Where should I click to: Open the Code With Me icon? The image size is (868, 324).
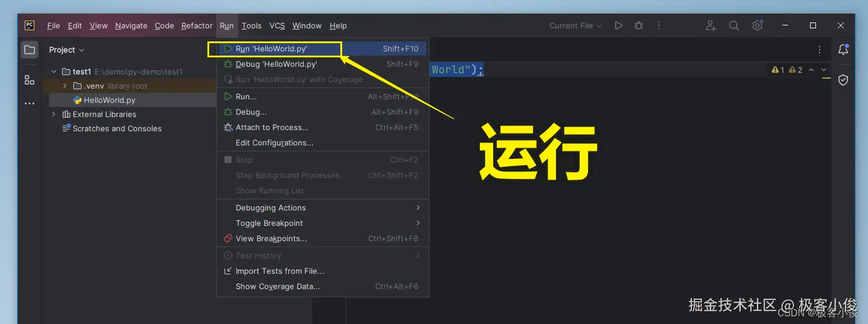711,25
